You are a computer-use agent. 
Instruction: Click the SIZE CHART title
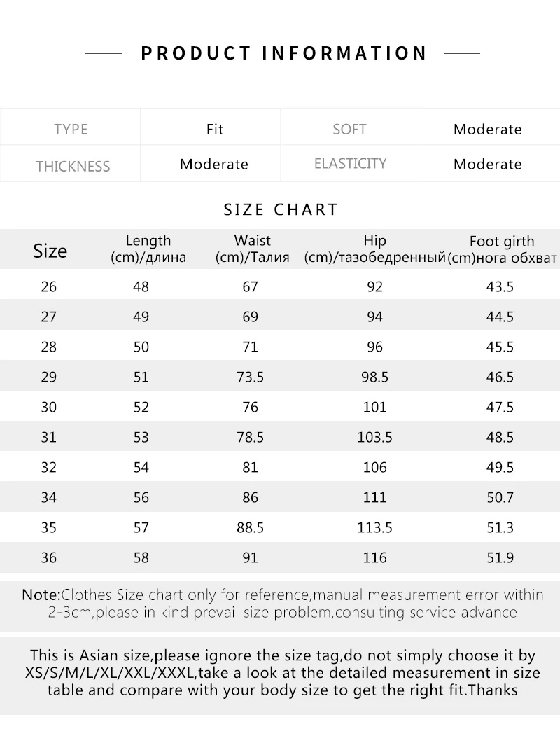coord(281,209)
